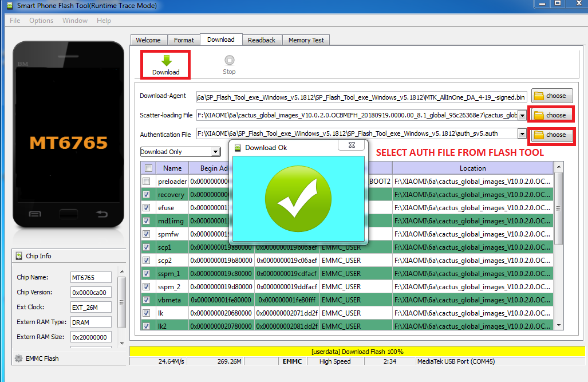Toggle the select-all header checkbox
This screenshot has width=588, height=382.
pyautogui.click(x=148, y=168)
